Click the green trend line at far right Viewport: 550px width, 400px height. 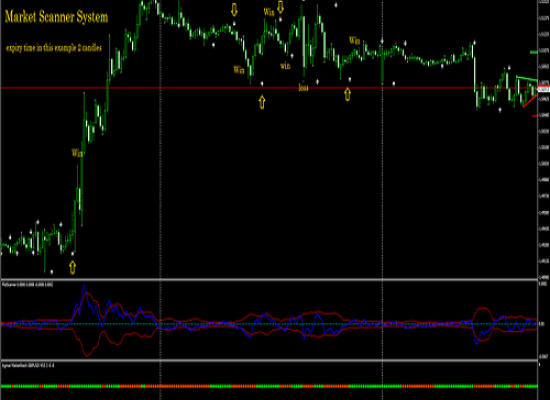[x=526, y=79]
